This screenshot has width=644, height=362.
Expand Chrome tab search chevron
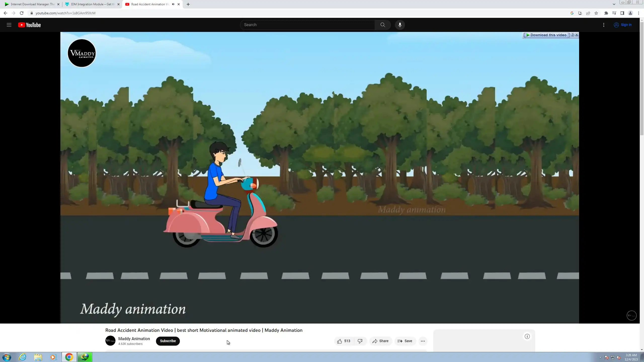(x=614, y=4)
